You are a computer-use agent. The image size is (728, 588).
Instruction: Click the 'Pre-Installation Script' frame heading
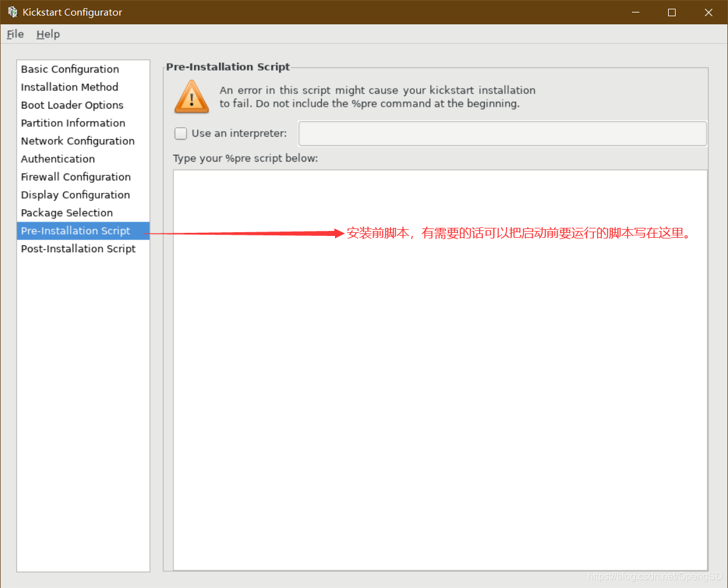tap(228, 67)
